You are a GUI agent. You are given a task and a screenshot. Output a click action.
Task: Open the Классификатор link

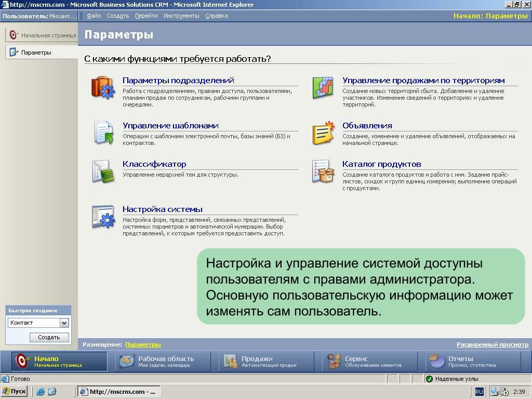[x=154, y=164]
